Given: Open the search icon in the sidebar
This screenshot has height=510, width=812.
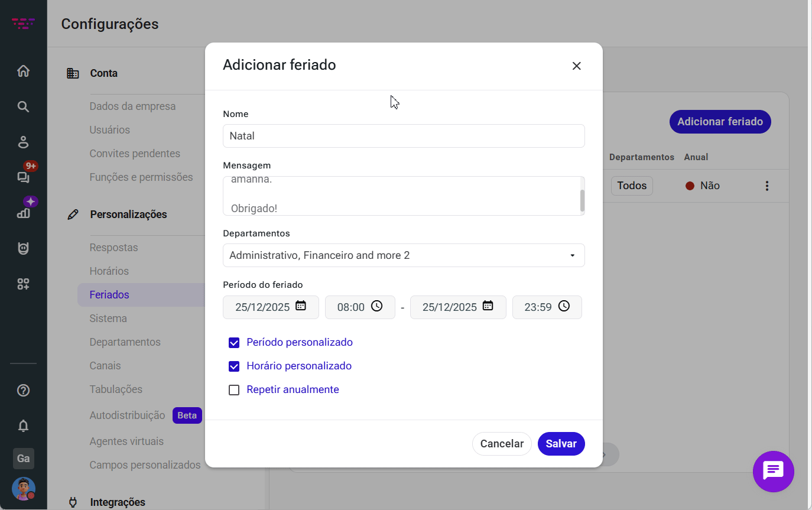Looking at the screenshot, I should pos(23,107).
